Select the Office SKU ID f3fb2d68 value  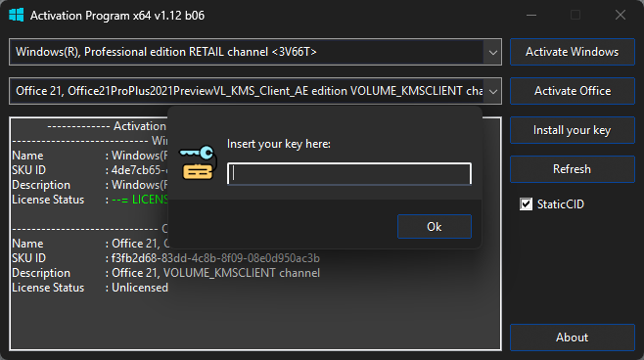click(x=215, y=258)
